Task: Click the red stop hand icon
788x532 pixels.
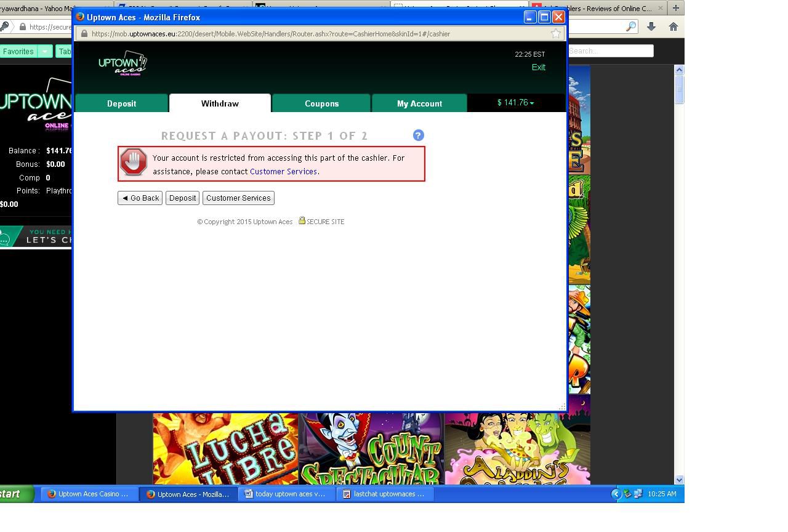Action: pos(134,163)
